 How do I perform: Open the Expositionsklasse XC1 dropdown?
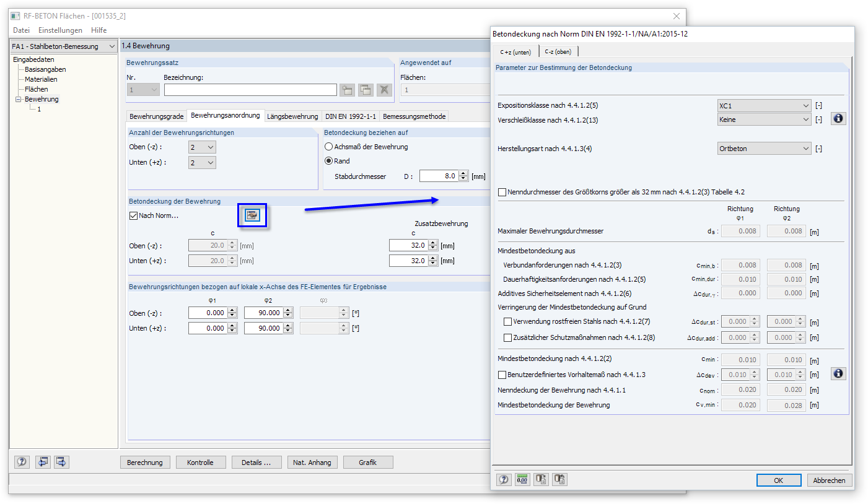click(764, 106)
